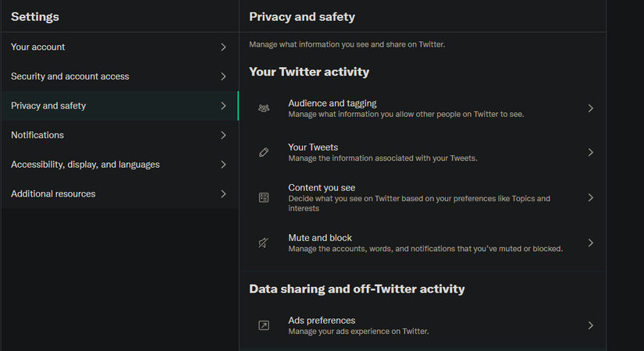The image size is (644, 351).
Task: Click 'Manage the information associated with your Tweets.'
Action: (x=382, y=158)
